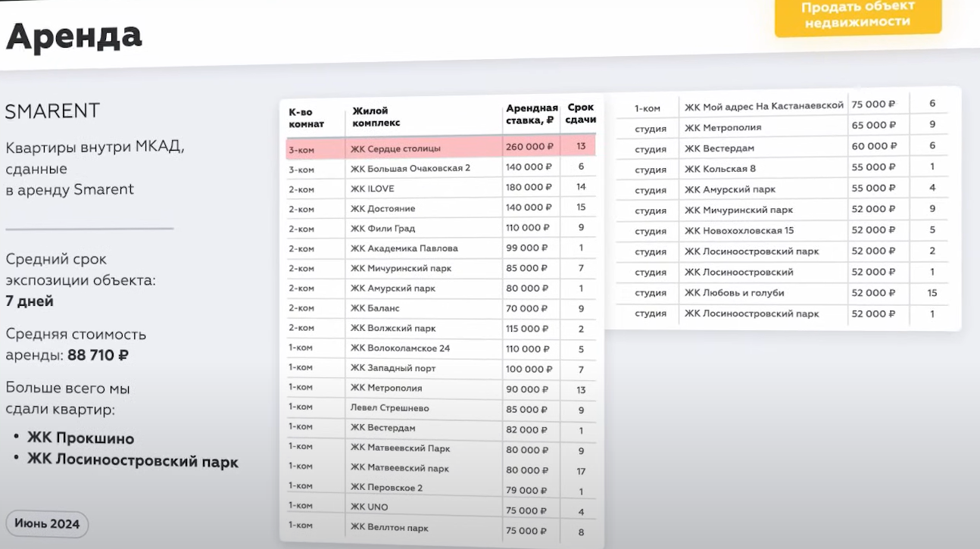Click the 'ЖК Любовь и голуби' cell
The width and height of the screenshot is (980, 549).
click(735, 292)
